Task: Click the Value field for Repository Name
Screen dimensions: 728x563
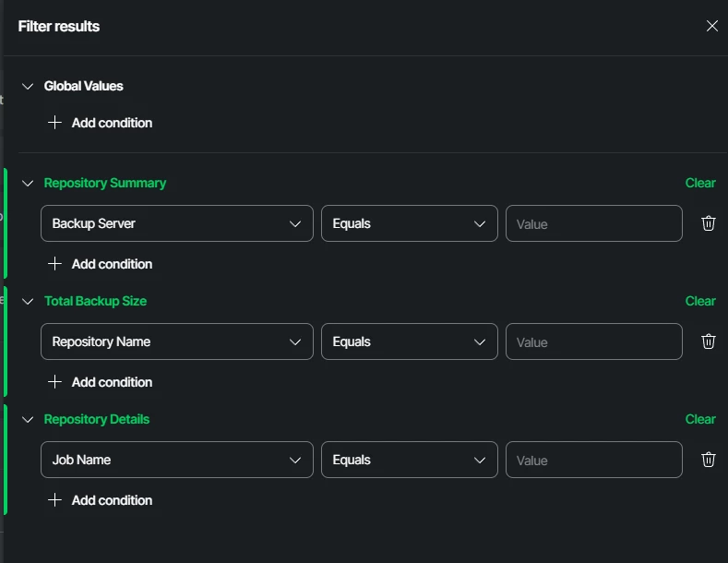Action: pos(594,341)
